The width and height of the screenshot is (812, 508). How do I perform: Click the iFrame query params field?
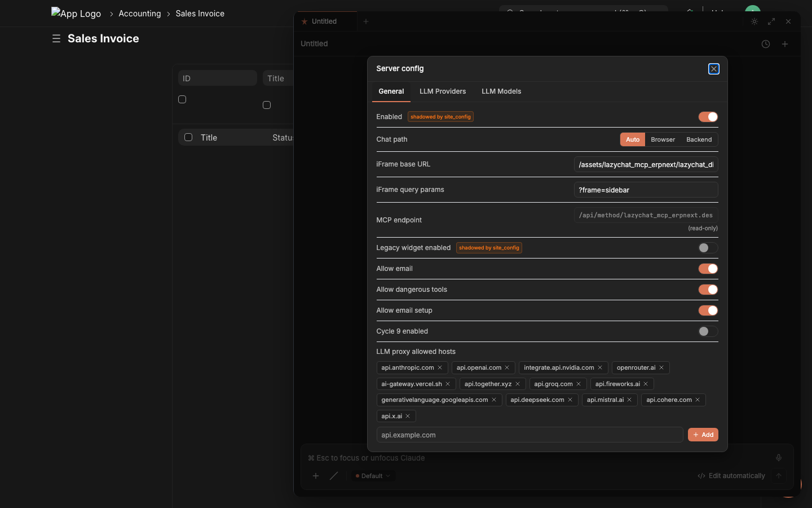coord(646,190)
